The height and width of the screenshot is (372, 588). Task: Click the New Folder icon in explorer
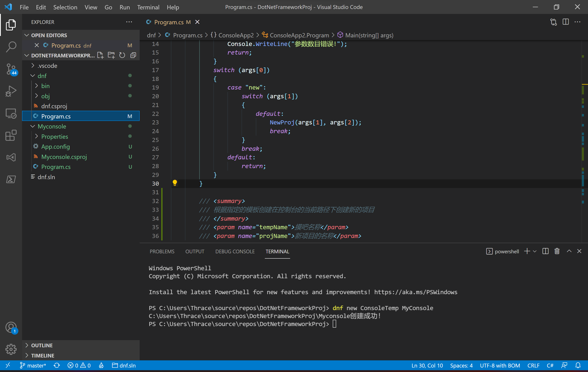tap(111, 55)
